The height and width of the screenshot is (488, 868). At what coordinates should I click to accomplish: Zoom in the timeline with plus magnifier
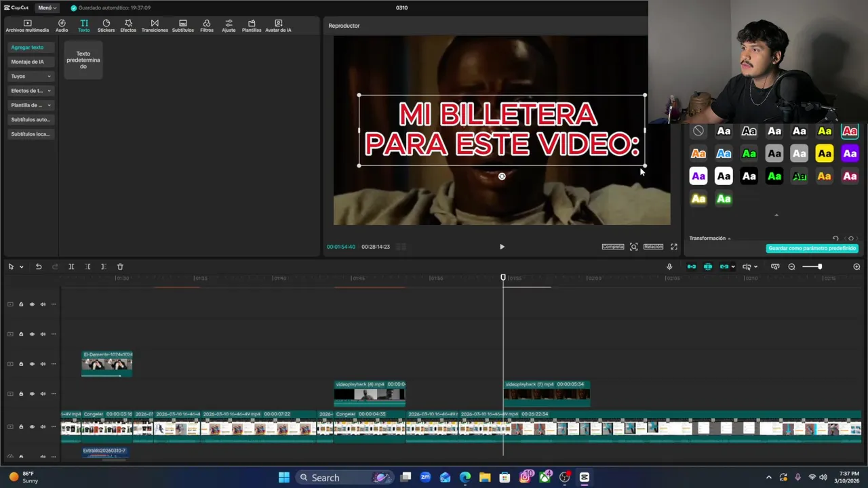coord(856,266)
